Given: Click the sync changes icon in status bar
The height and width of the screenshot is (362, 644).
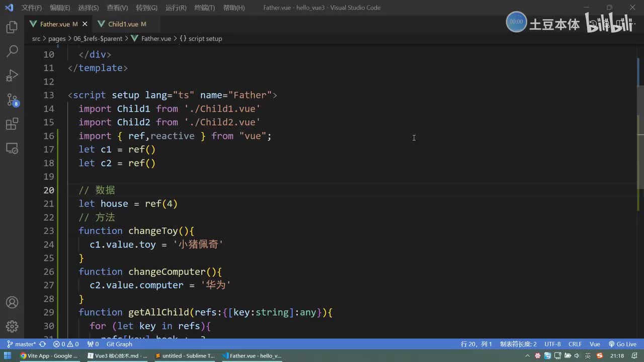Looking at the screenshot, I should (43, 344).
